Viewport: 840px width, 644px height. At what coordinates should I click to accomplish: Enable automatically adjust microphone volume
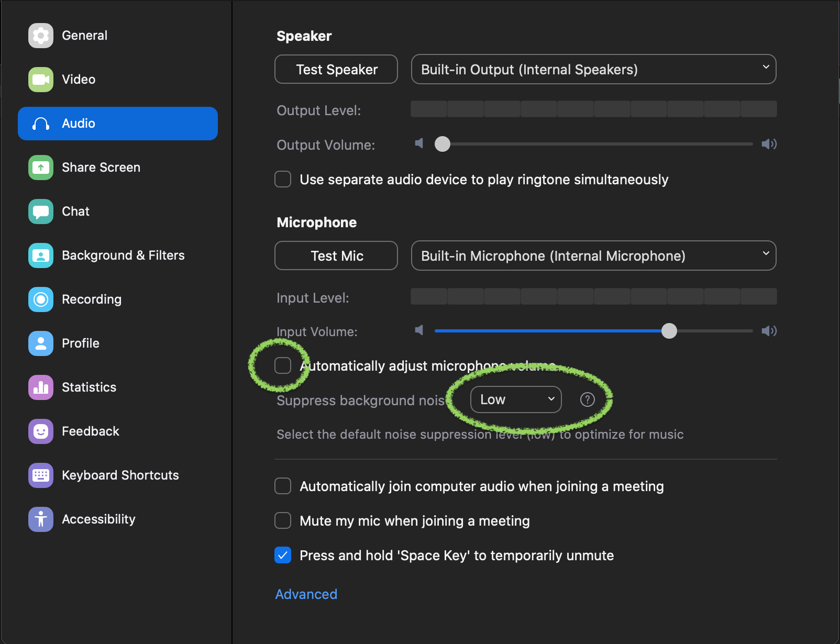pyautogui.click(x=283, y=365)
